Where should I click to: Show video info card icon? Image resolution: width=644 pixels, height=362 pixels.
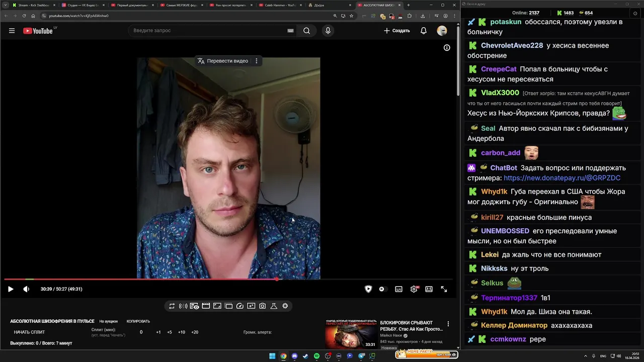(x=447, y=48)
